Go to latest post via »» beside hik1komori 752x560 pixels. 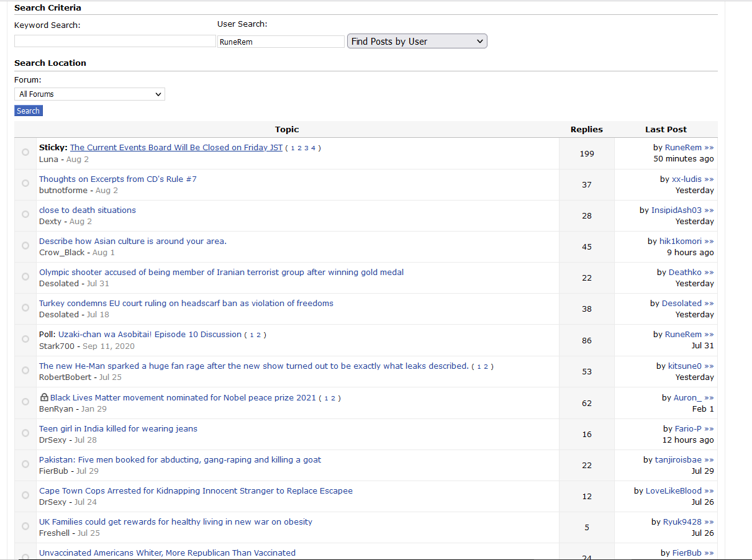coord(709,242)
